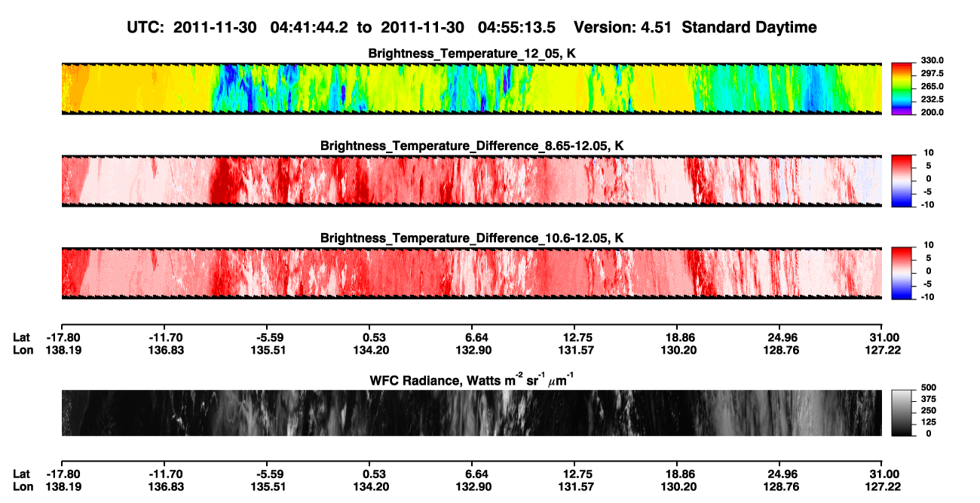Click latitude -17.80 on the axis above WFC Radiance title

(62, 338)
